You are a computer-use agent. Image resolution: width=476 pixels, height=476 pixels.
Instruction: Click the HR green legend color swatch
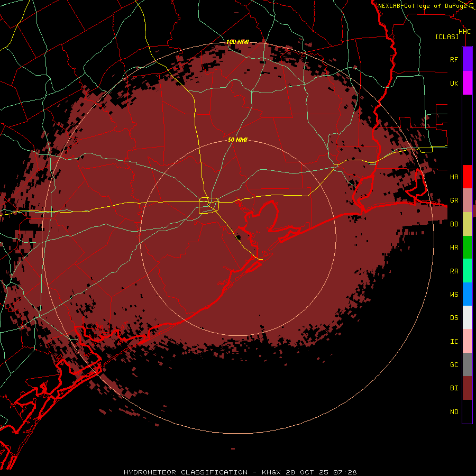tap(467, 248)
